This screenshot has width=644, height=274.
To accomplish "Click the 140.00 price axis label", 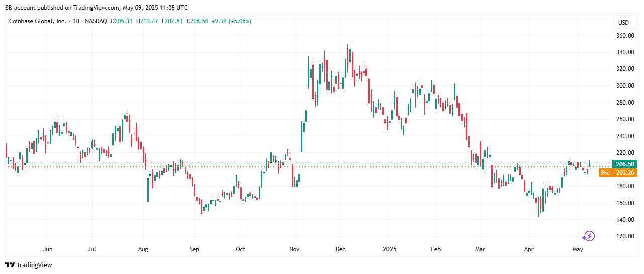I will pyautogui.click(x=625, y=220).
